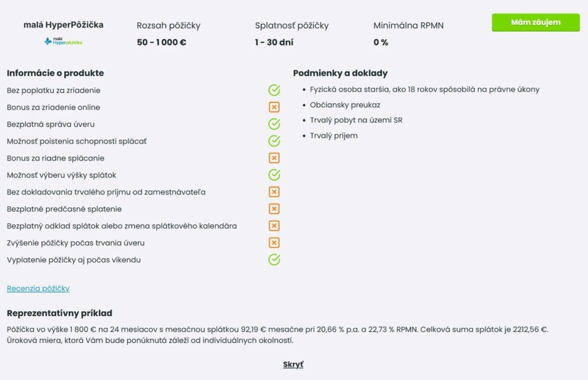Click checkmark icon beside Bezplatná správa úveru

[274, 124]
